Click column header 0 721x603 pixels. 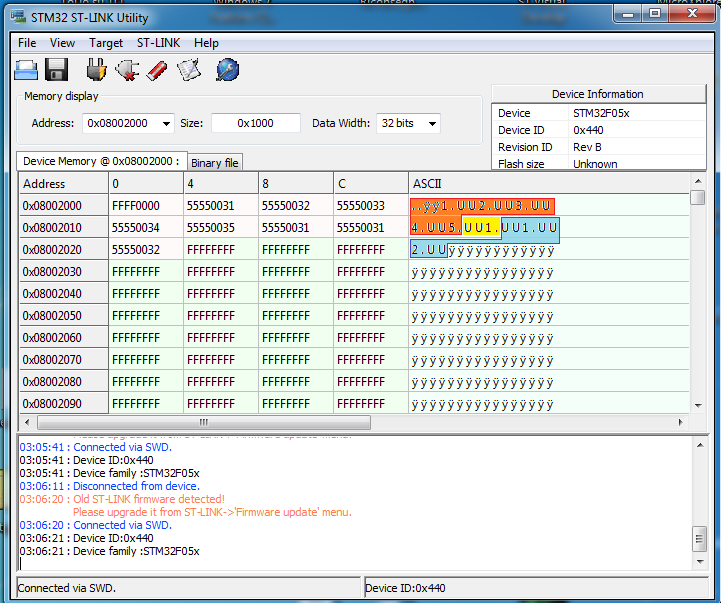146,184
